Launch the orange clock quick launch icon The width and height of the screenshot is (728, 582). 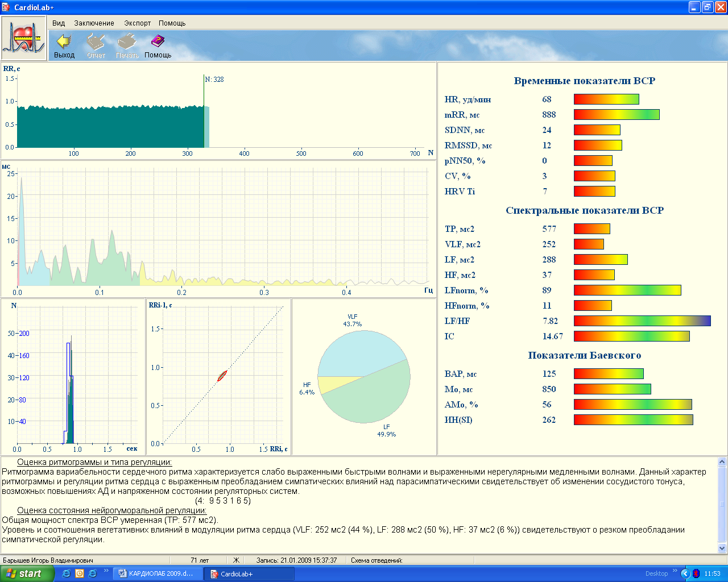80,573
